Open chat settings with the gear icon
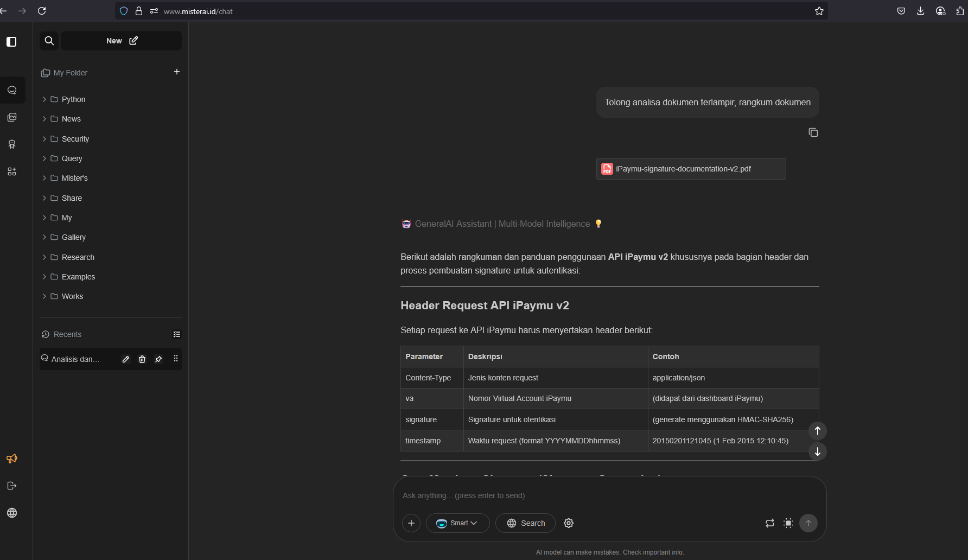 tap(568, 523)
